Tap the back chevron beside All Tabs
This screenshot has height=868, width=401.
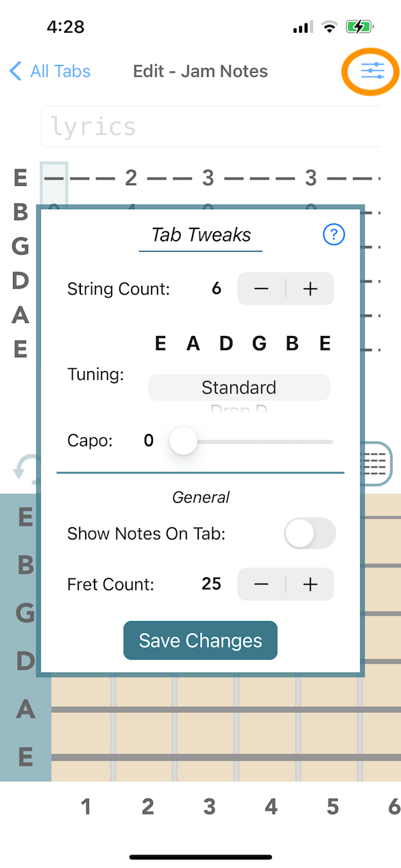point(14,71)
